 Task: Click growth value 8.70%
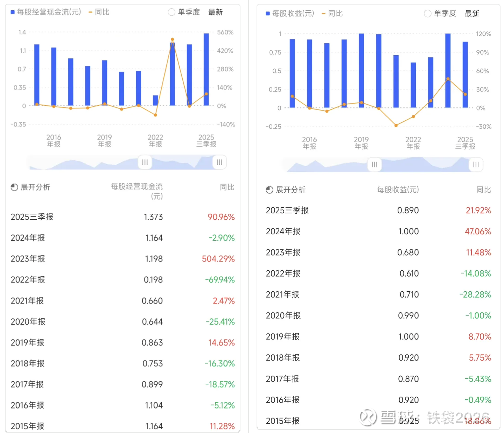point(480,337)
